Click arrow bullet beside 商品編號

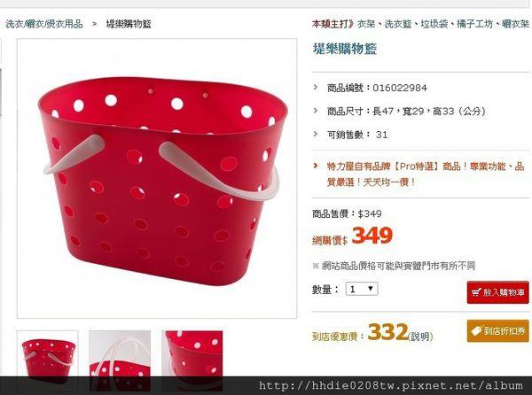pyautogui.click(x=316, y=88)
